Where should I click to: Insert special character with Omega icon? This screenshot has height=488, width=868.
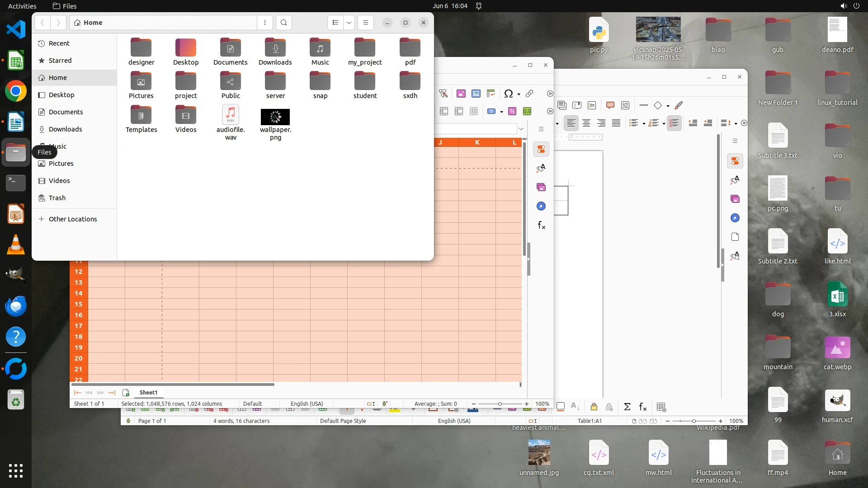(508, 94)
